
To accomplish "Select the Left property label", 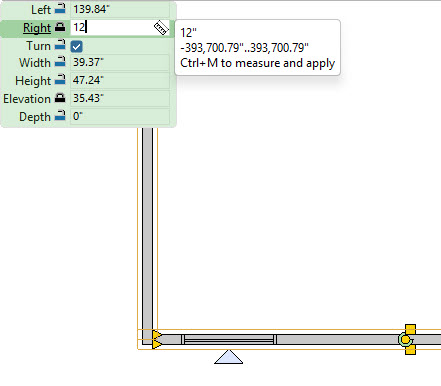I will pos(41,10).
